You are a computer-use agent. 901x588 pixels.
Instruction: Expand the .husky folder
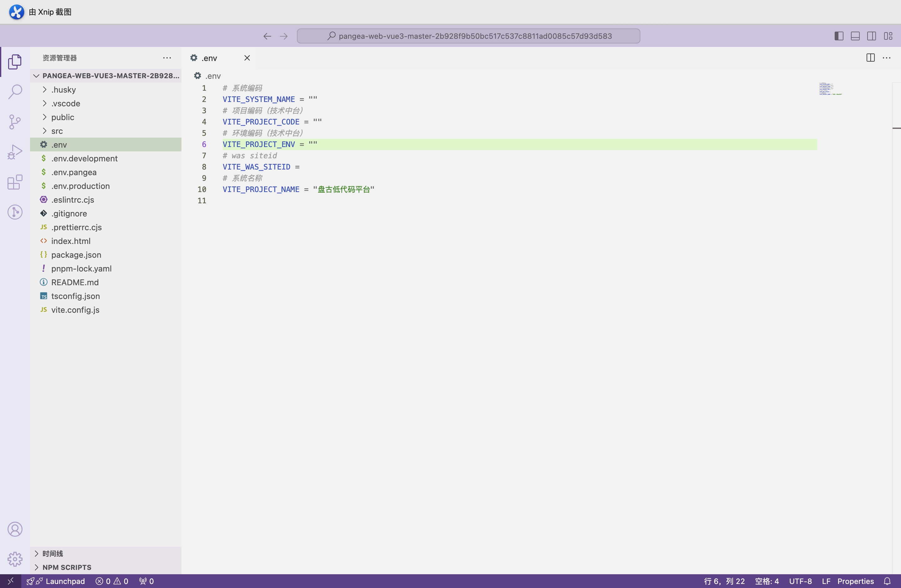[x=106, y=90]
